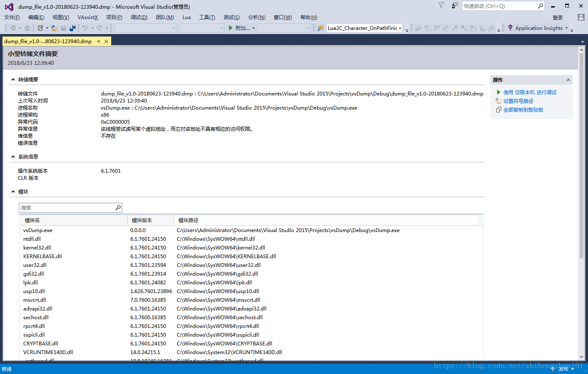
Task: Click the open file folder icon
Action: coord(54,28)
